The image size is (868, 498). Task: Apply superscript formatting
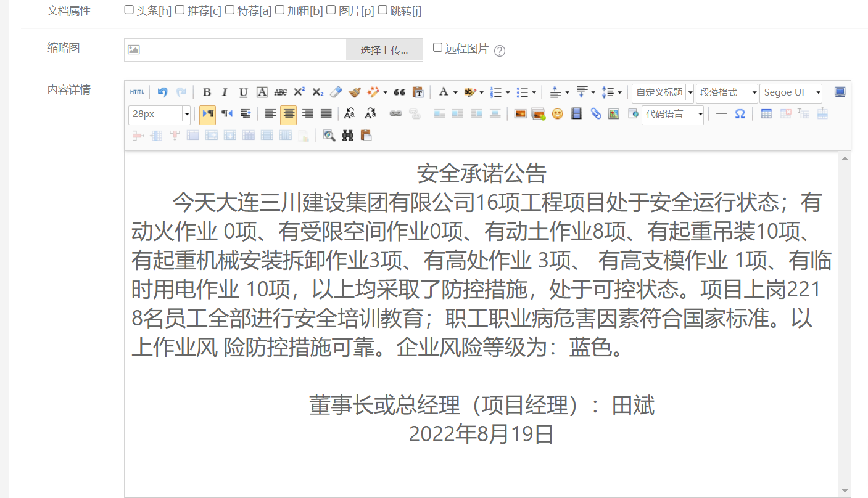tap(299, 92)
